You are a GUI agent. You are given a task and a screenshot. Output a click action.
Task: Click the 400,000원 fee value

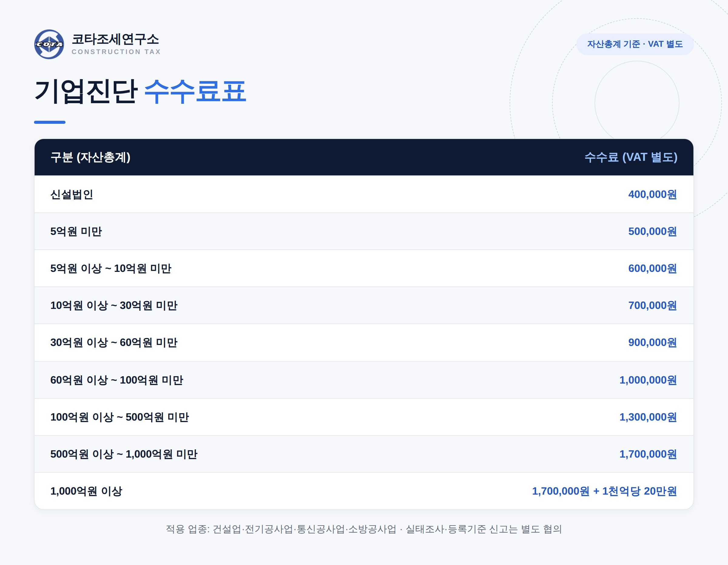pyautogui.click(x=652, y=194)
